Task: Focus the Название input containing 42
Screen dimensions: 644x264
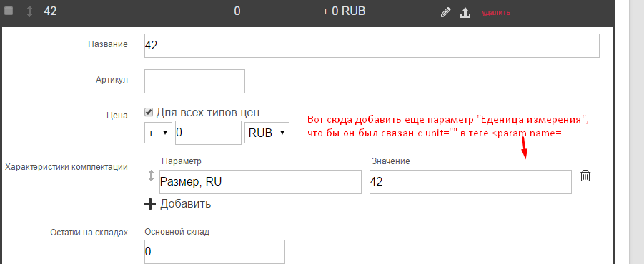Action: click(372, 46)
